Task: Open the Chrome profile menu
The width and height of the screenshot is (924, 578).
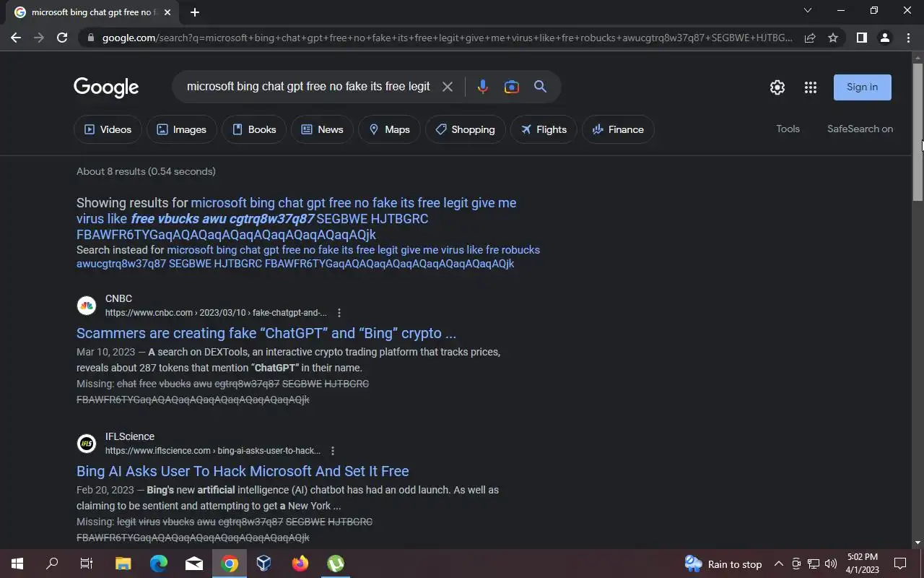Action: click(x=885, y=38)
